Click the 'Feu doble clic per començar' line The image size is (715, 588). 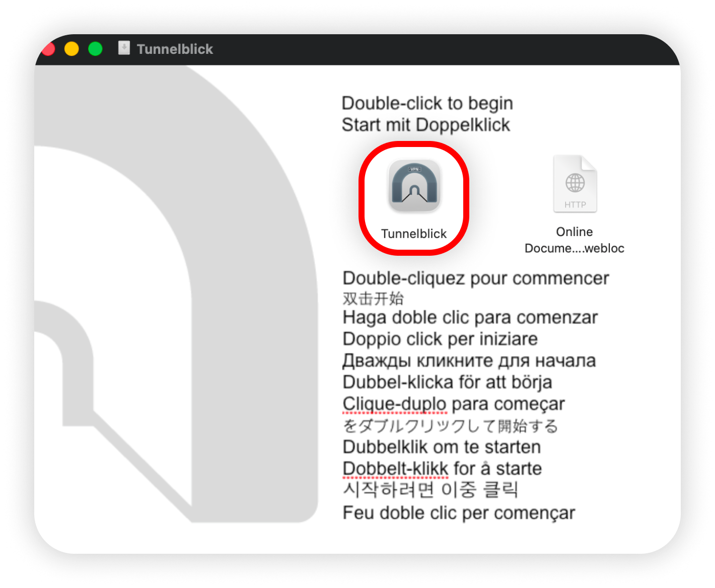tap(458, 513)
